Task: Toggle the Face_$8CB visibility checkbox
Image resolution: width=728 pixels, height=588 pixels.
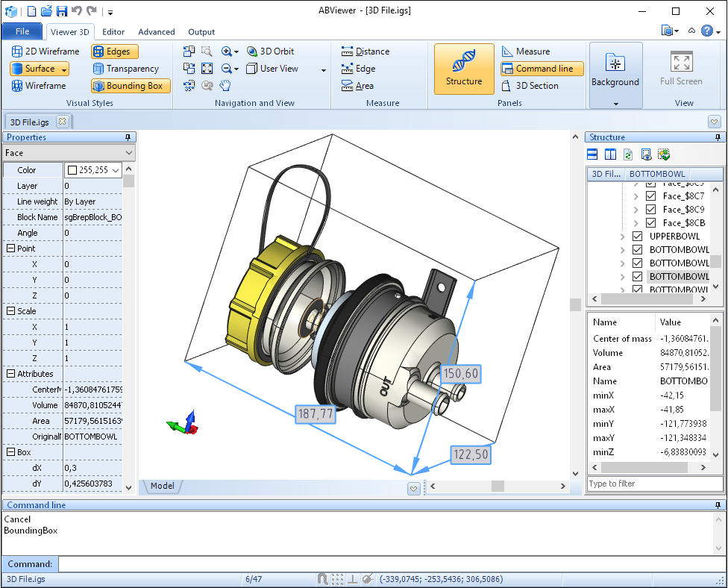Action: click(650, 223)
